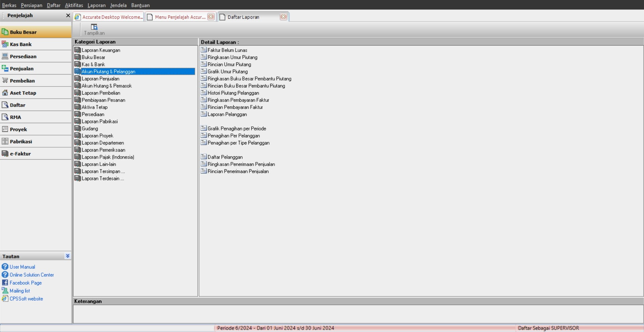Open Grafik Umur Piutang report
The height and width of the screenshot is (332, 644).
[x=228, y=72]
